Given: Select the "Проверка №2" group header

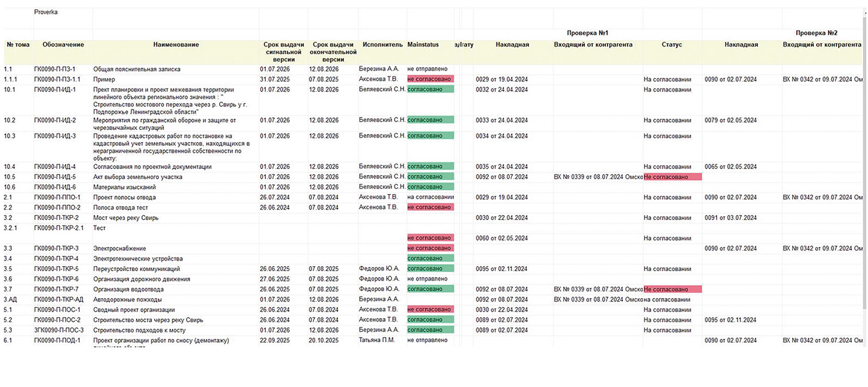Looking at the screenshot, I should click(816, 33).
